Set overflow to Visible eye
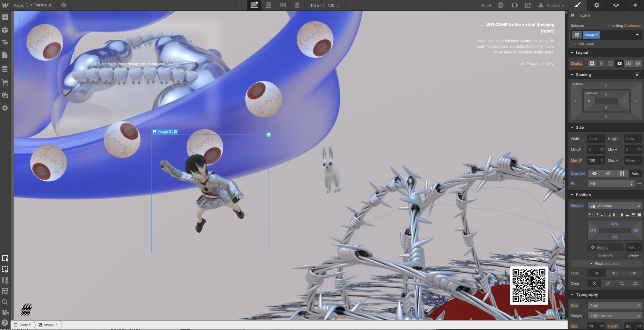This screenshot has width=644, height=330. [x=594, y=173]
